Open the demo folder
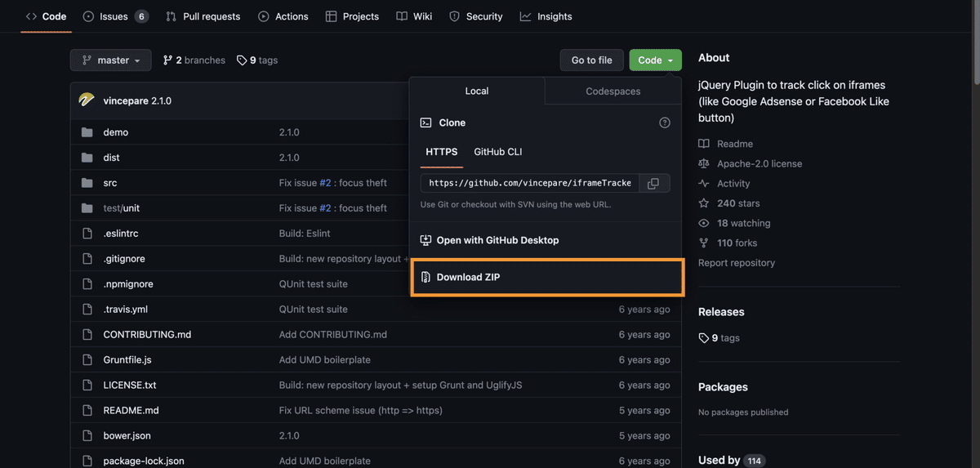Screen dimensions: 980x468 click(x=116, y=132)
